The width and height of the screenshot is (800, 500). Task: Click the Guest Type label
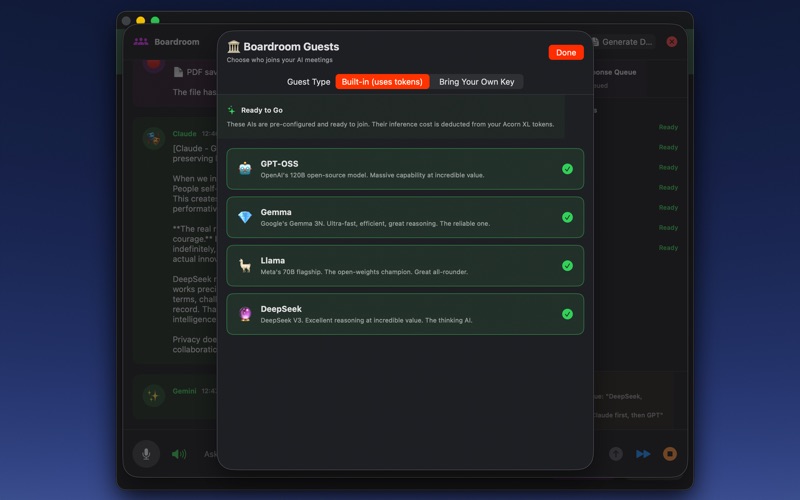(309, 82)
